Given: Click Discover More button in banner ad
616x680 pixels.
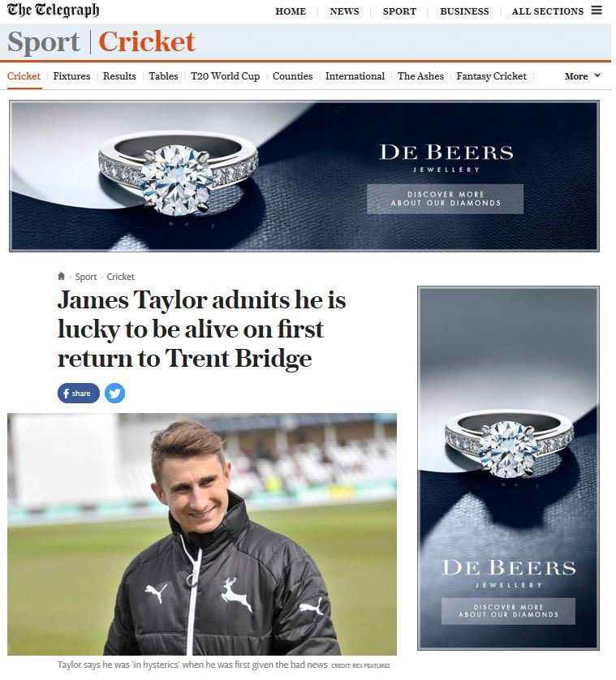Looking at the screenshot, I should [445, 199].
